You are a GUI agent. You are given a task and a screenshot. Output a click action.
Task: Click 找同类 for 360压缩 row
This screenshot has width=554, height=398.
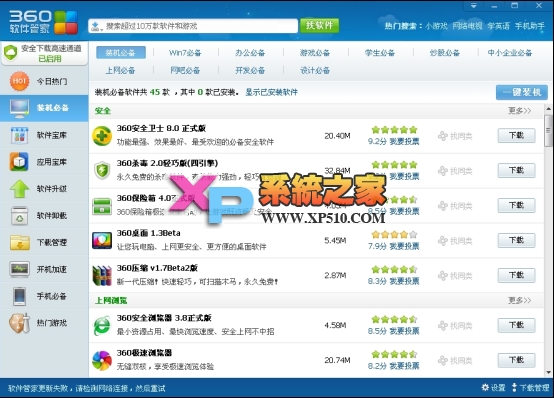pos(455,275)
